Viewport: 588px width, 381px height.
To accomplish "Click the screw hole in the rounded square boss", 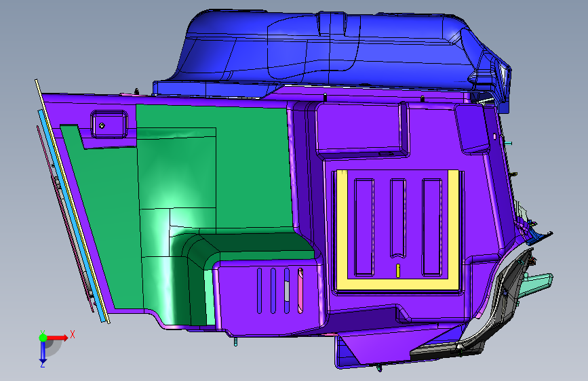I will 102,125.
